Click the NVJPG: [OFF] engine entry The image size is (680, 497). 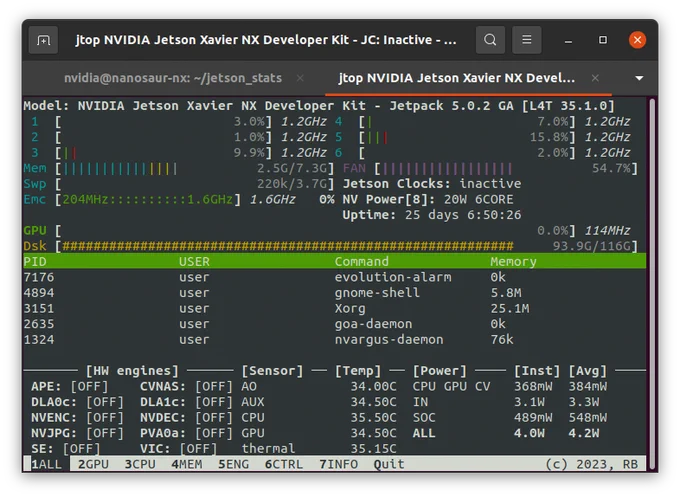tap(78, 433)
